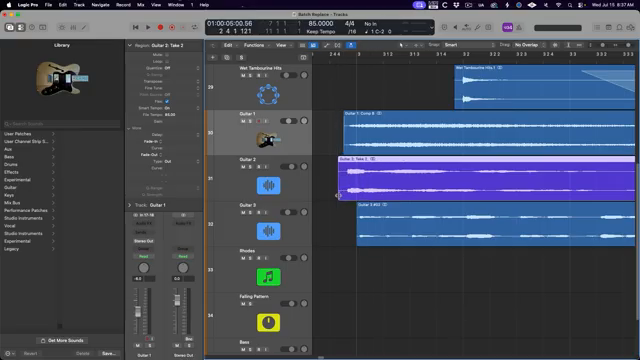The image size is (640, 360).
Task: Click the Play button in transport
Action: (148, 27)
